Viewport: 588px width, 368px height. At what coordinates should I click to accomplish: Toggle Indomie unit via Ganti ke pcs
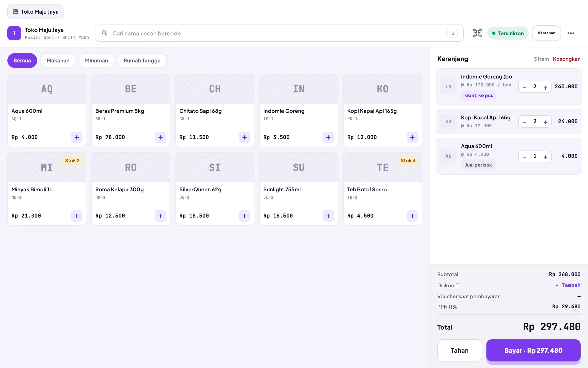(479, 95)
